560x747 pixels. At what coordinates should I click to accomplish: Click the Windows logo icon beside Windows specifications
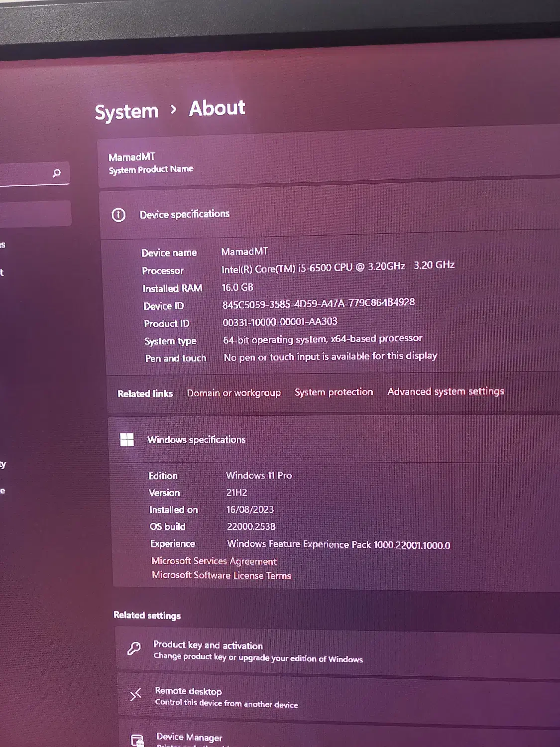point(127,440)
